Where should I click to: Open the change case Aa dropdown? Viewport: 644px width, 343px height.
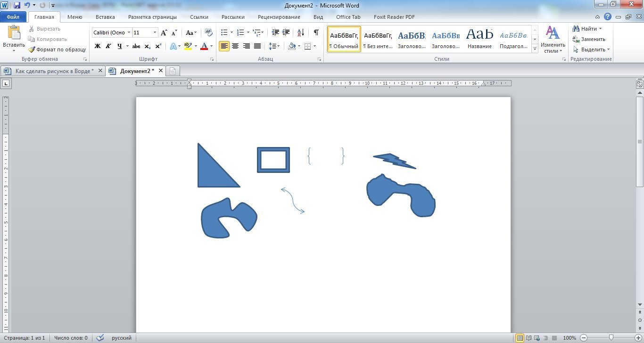coord(191,33)
